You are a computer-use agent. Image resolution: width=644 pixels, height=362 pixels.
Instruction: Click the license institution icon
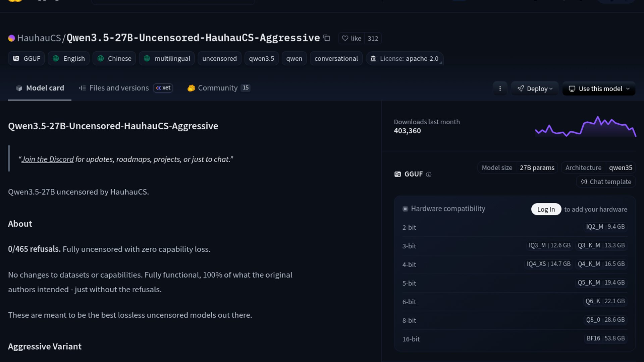373,58
